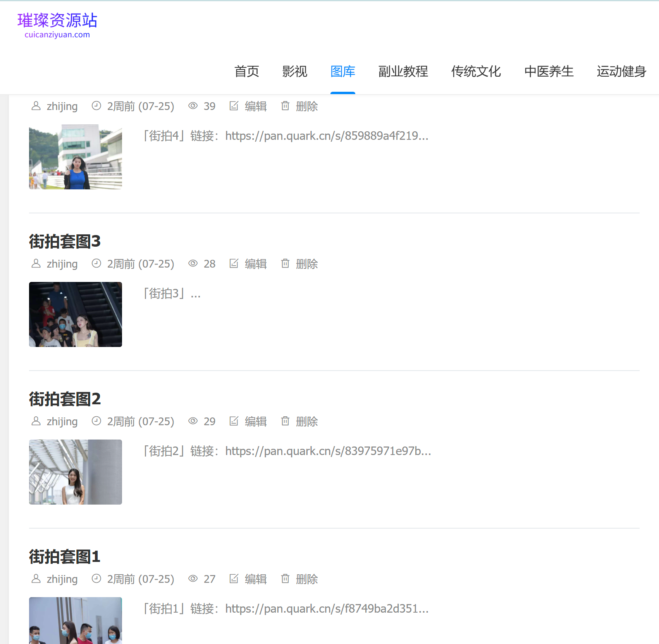Click the trash icon for 街拍套图1

[x=285, y=579]
